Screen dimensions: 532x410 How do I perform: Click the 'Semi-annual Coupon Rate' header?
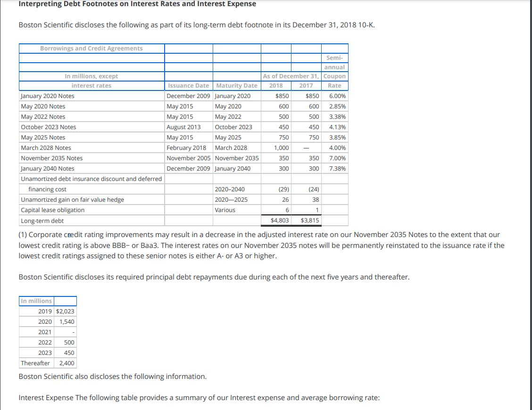[x=334, y=67]
